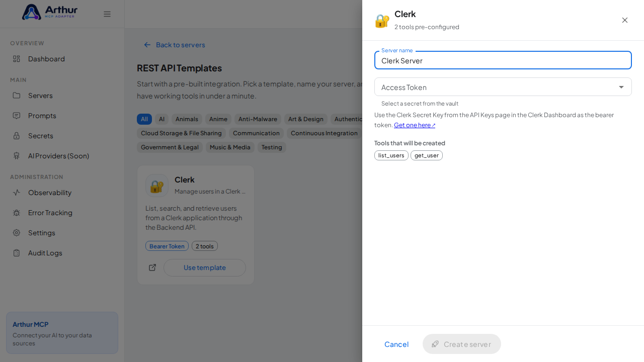Open Prompts in the sidebar
This screenshot has height=362, width=644.
[62, 116]
